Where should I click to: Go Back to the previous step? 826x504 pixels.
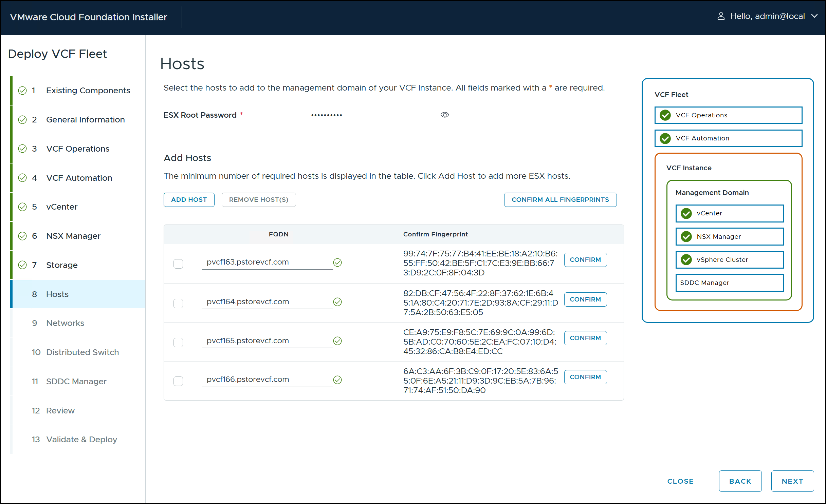pos(740,481)
